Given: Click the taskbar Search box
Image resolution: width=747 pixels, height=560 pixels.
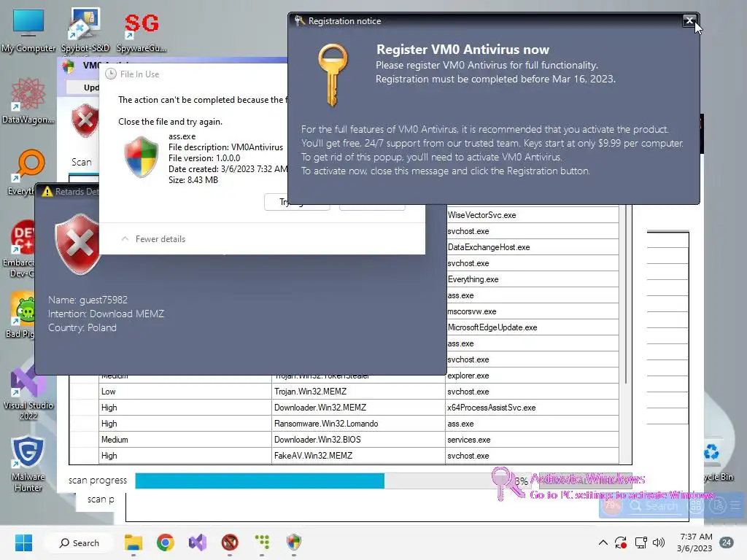Looking at the screenshot, I should pos(79,542).
